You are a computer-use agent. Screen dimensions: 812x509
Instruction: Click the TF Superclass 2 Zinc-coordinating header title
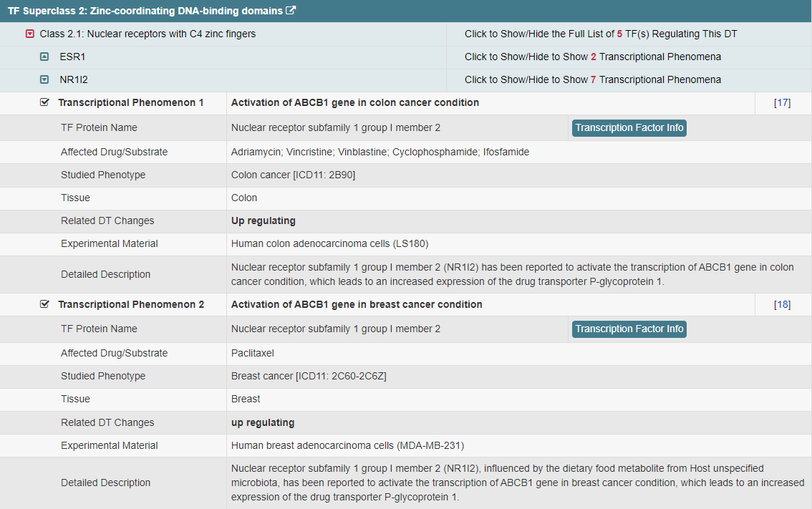point(145,11)
